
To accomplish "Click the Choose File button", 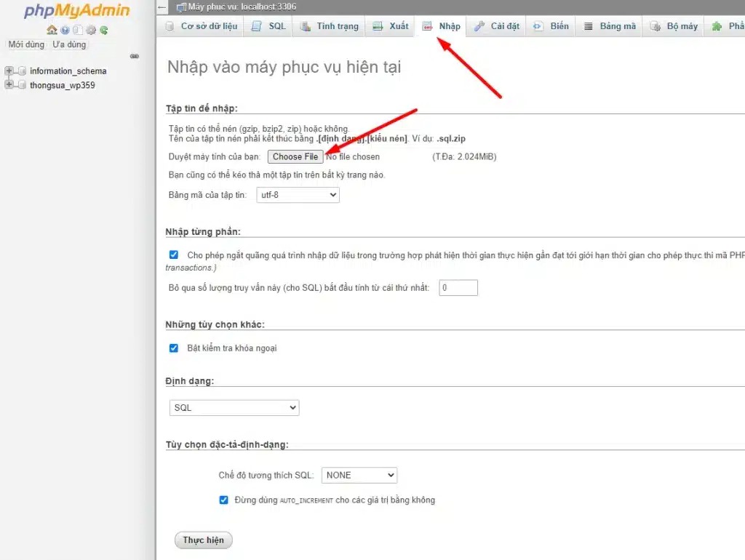I will (295, 156).
